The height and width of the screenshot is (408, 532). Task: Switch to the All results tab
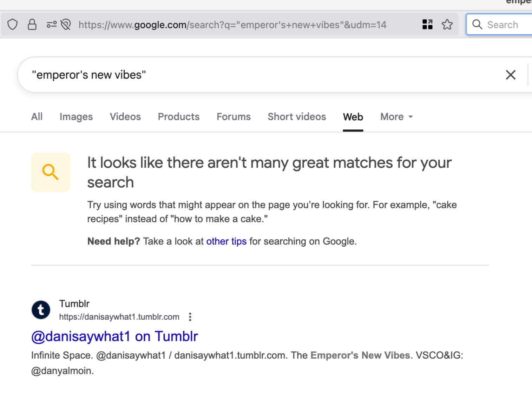[x=37, y=117]
